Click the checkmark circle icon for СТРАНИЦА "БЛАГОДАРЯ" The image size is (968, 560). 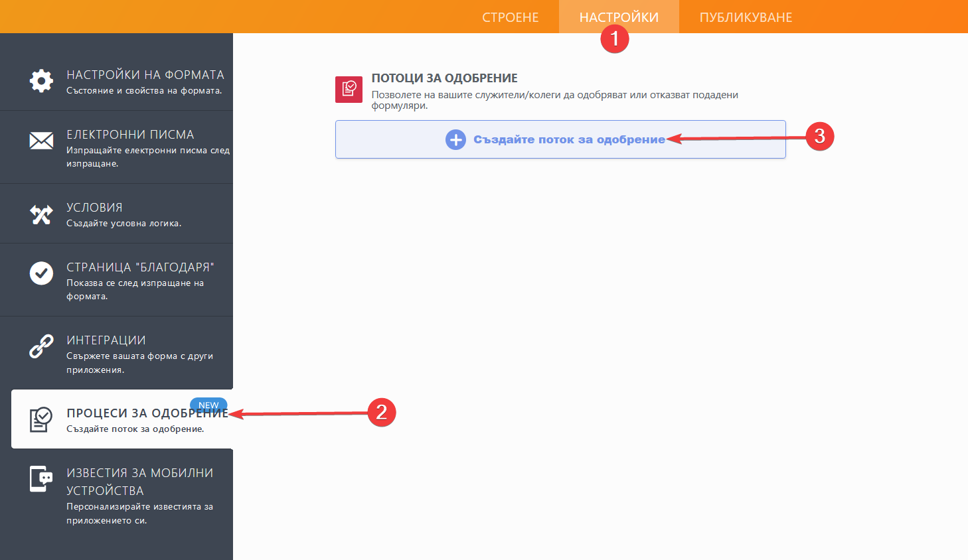click(x=41, y=273)
